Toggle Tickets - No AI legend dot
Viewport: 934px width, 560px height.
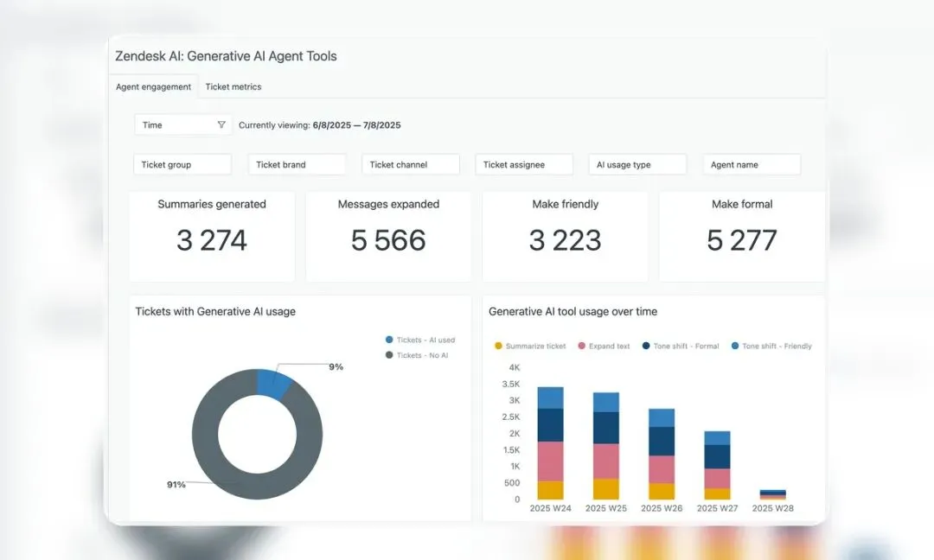pyautogui.click(x=389, y=355)
